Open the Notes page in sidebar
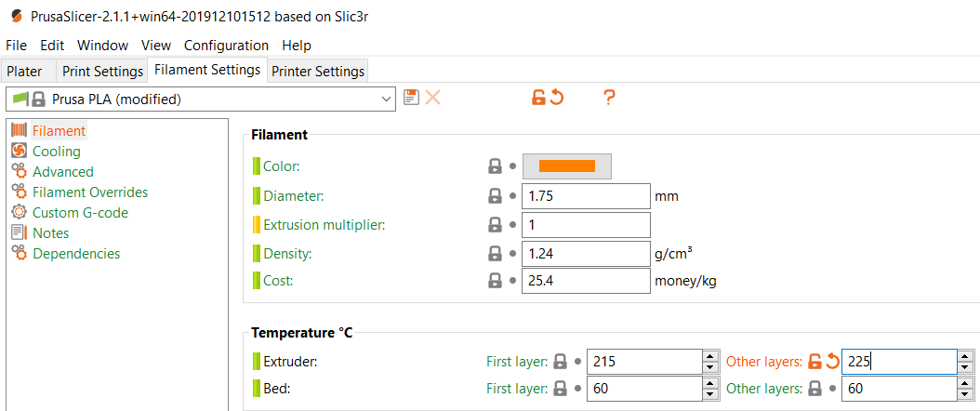The height and width of the screenshot is (411, 980). pyautogui.click(x=50, y=233)
